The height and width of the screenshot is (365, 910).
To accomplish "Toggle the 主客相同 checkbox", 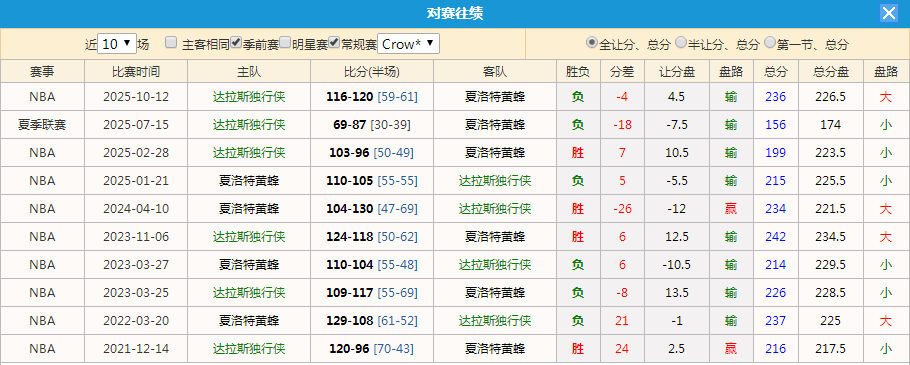I will pos(171,42).
